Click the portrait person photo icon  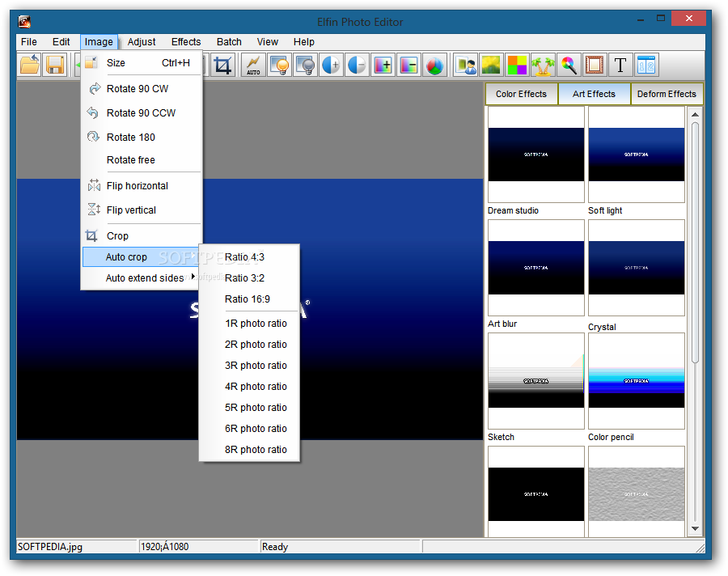click(x=466, y=65)
